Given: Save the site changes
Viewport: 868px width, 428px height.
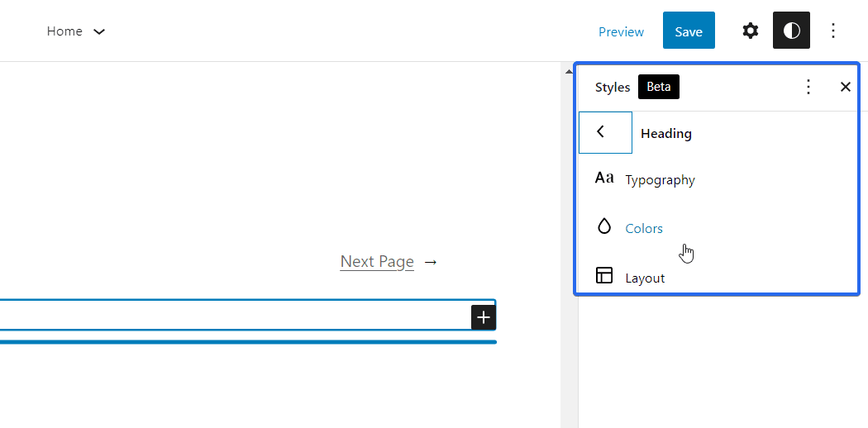Looking at the screenshot, I should coord(689,31).
